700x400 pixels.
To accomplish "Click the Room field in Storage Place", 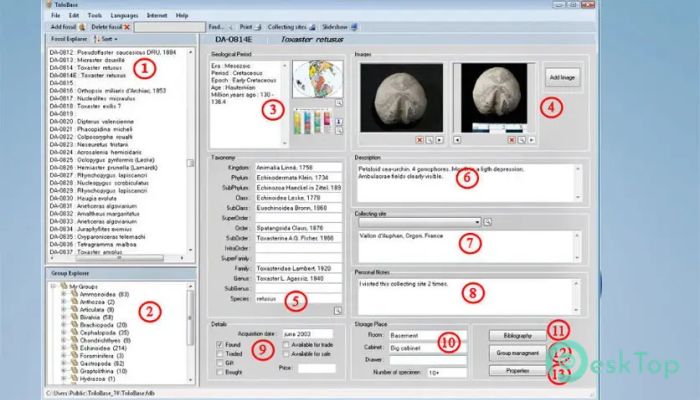I will coord(427,335).
